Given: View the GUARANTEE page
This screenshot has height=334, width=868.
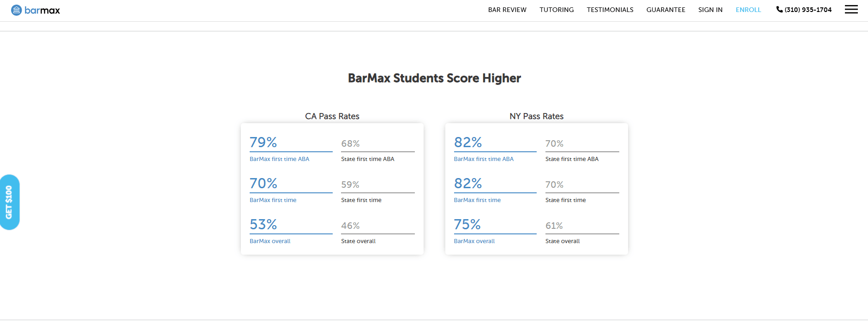Looking at the screenshot, I should point(665,10).
